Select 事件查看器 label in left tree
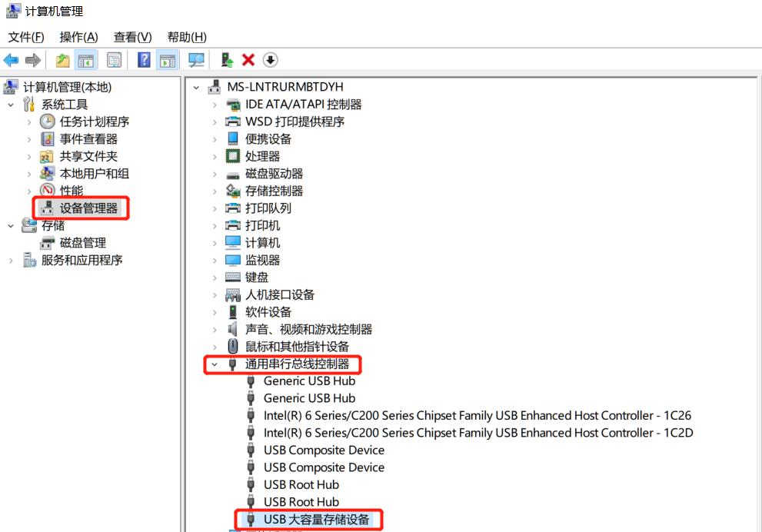The width and height of the screenshot is (762, 532). (x=88, y=139)
